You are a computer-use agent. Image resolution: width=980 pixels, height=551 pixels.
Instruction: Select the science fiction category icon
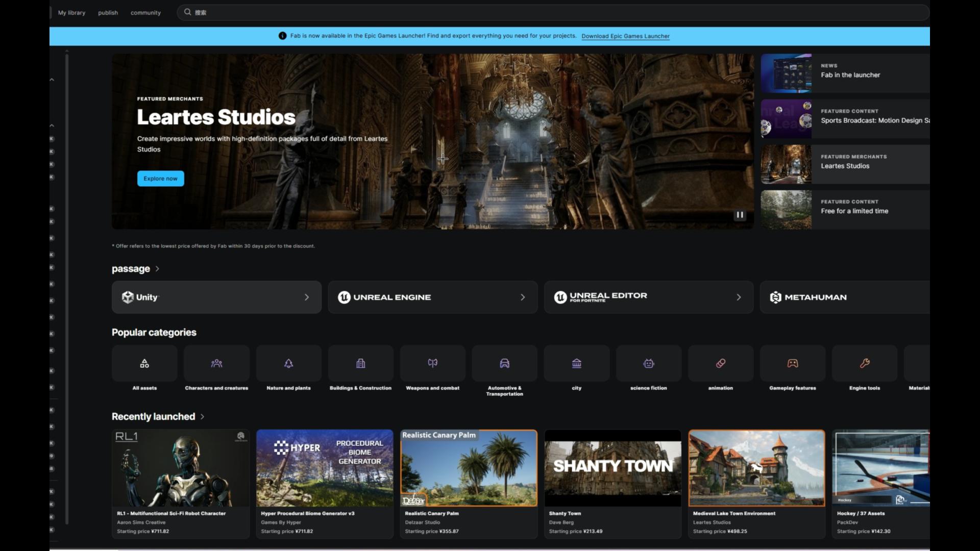[648, 364]
